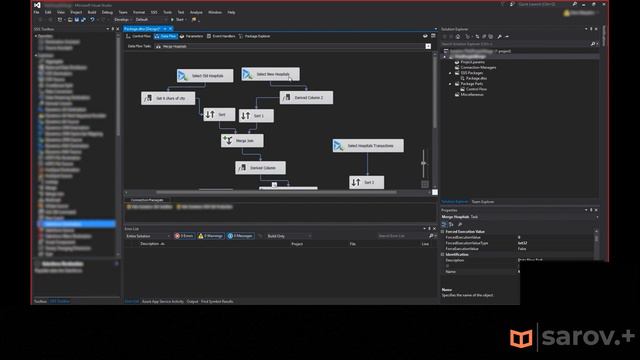Click the Sort 2 component's arrows icon
Screen dimensions: 640x360
coord(356,182)
